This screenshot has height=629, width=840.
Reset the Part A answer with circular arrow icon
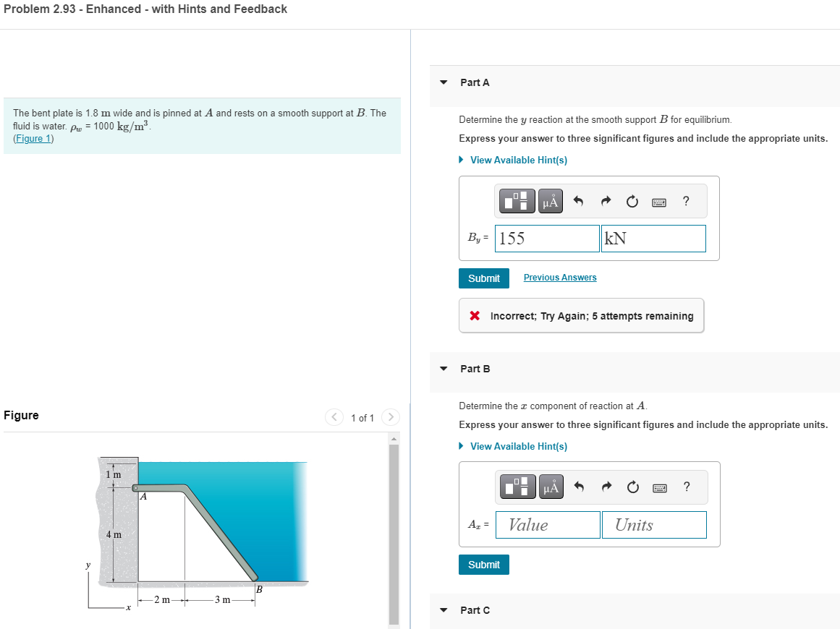click(x=632, y=201)
